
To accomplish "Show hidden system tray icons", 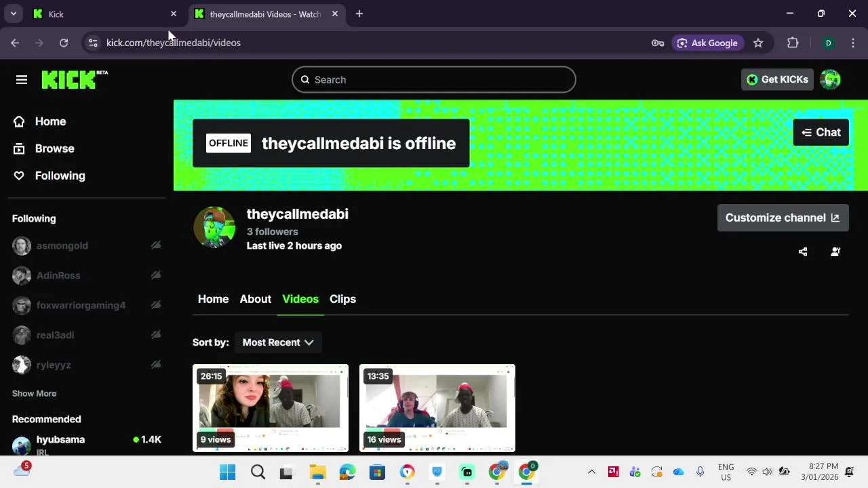I will coord(591,472).
